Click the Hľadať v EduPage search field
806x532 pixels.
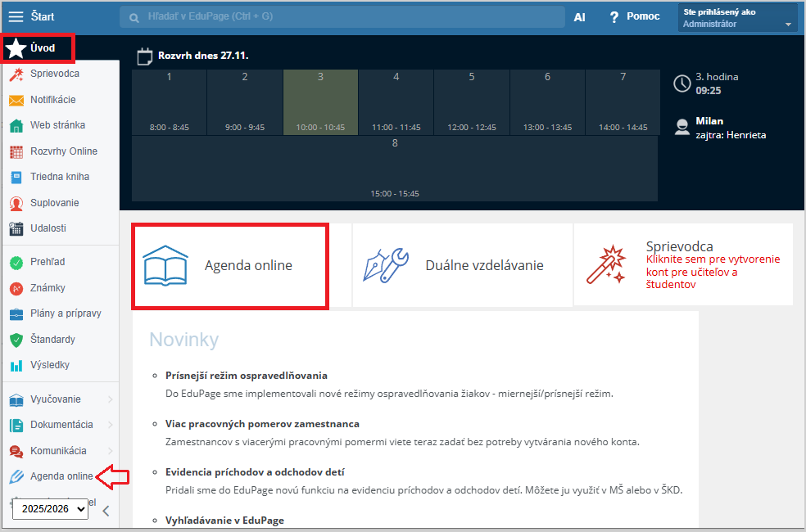(344, 17)
